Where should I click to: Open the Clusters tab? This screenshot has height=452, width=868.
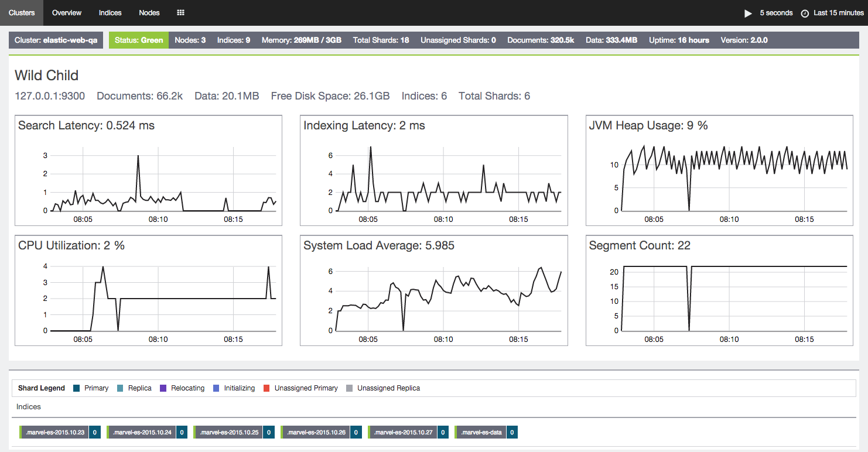pyautogui.click(x=22, y=12)
